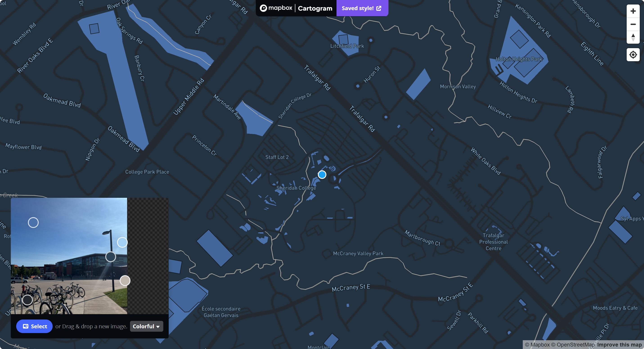Click the sky-blue color picker circle
The width and height of the screenshot is (644, 349).
[x=33, y=223]
